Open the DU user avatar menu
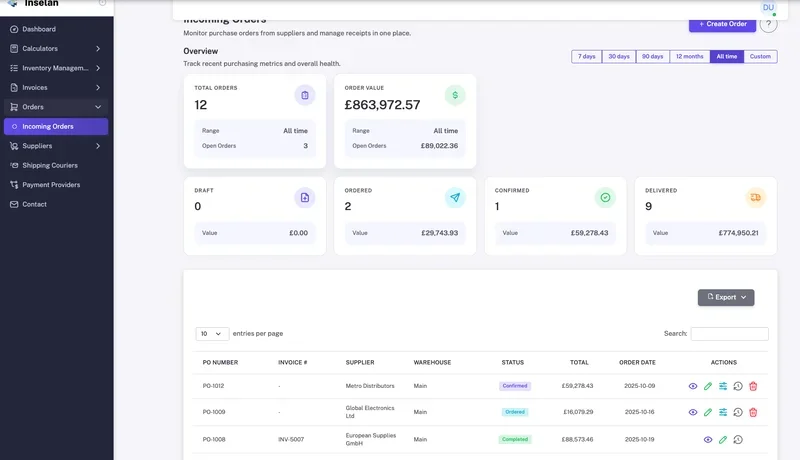Image resolution: width=800 pixels, height=460 pixels. click(x=768, y=8)
